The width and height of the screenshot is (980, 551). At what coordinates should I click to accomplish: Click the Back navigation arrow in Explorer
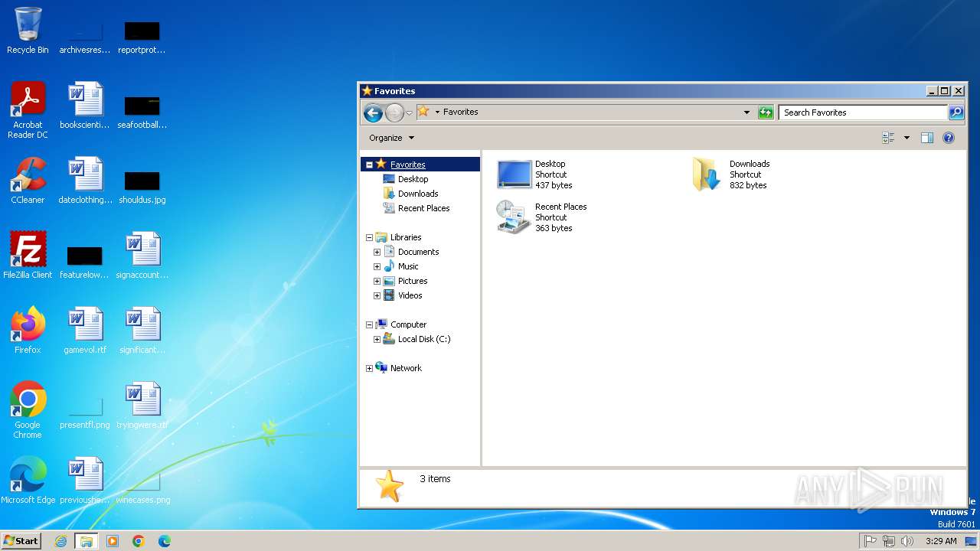[x=373, y=112]
